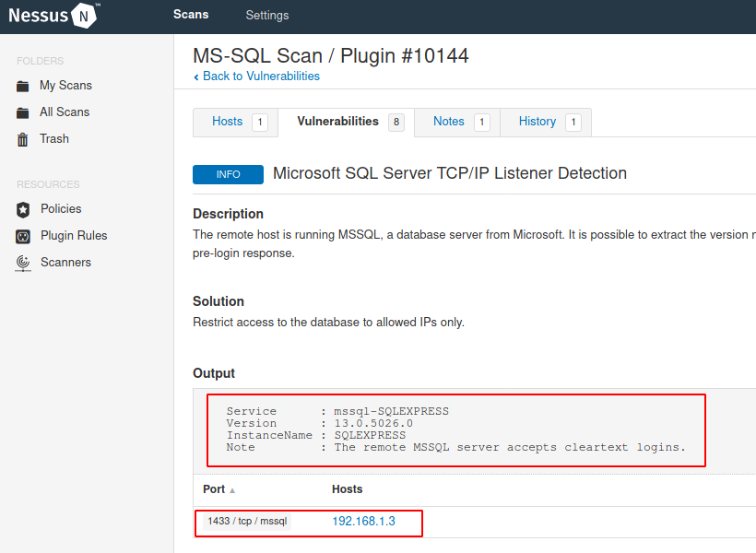The height and width of the screenshot is (553, 756).
Task: Select the All Scans folder icon
Action: point(23,112)
